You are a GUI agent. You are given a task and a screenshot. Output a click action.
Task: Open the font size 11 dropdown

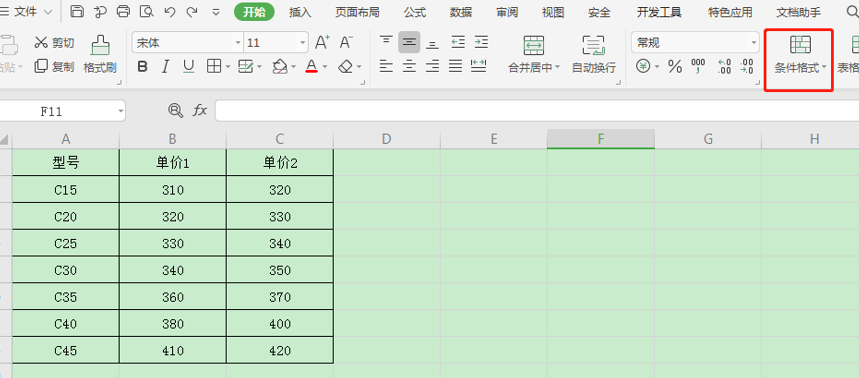[x=303, y=43]
